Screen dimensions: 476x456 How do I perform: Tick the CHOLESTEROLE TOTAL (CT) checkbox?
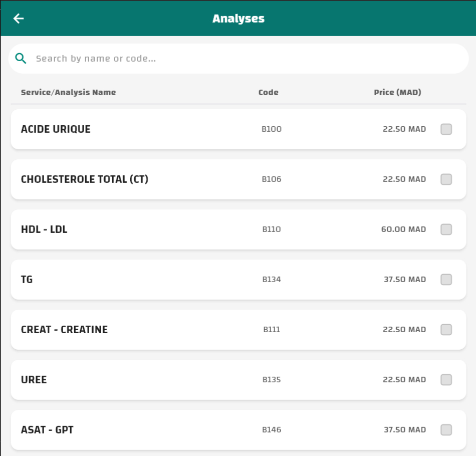(446, 179)
